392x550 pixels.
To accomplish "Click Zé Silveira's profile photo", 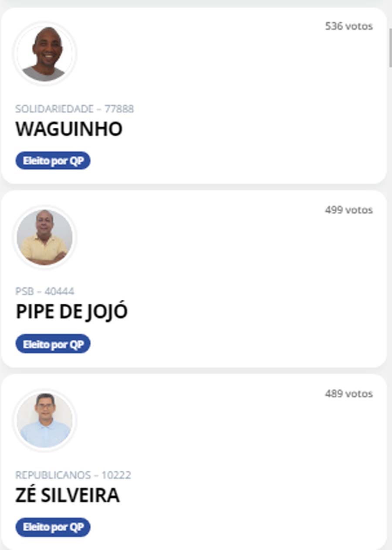I will point(45,421).
